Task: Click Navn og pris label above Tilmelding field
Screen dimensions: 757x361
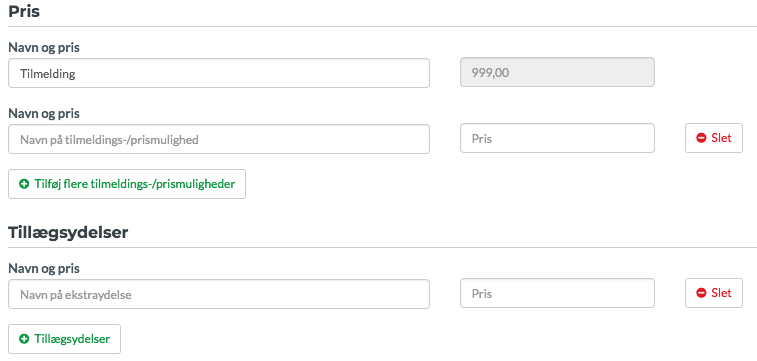Action: [44, 48]
